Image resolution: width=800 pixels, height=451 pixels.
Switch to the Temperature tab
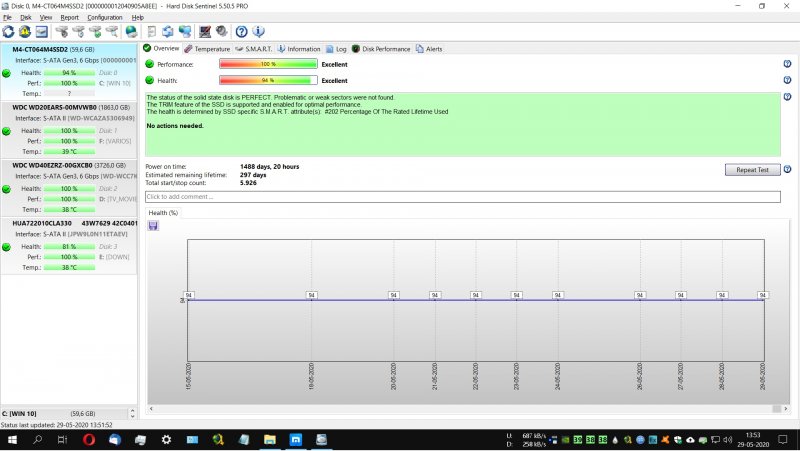[207, 49]
